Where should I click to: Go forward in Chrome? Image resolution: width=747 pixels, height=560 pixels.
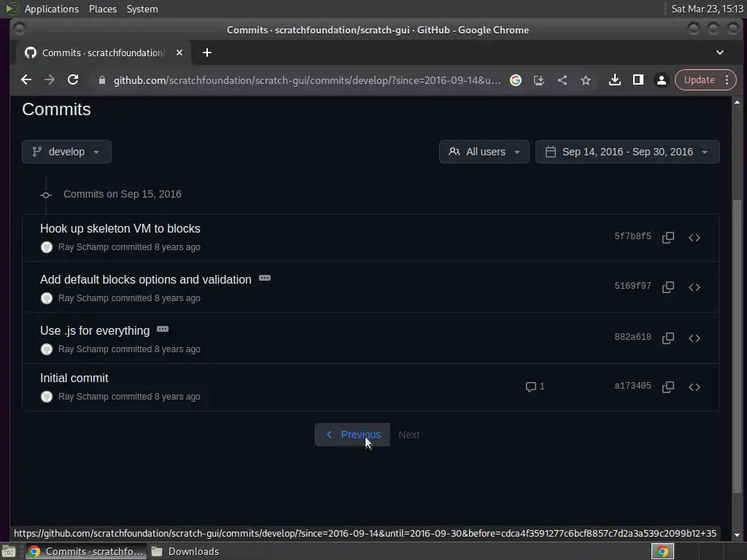pyautogui.click(x=50, y=80)
